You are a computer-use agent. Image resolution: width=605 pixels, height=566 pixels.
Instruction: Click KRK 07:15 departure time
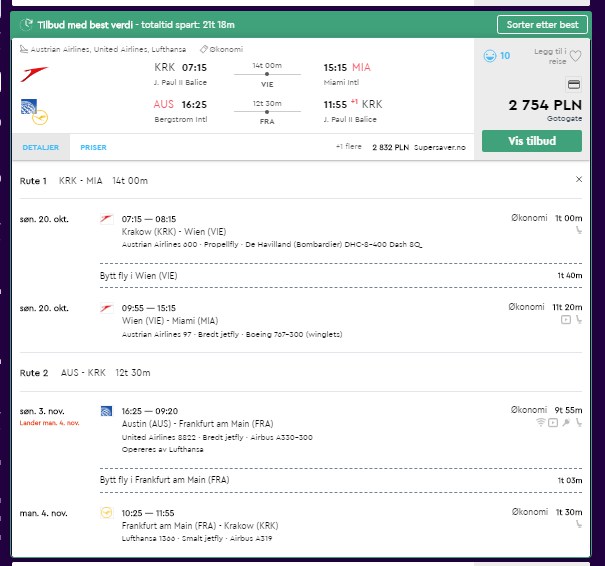click(181, 68)
